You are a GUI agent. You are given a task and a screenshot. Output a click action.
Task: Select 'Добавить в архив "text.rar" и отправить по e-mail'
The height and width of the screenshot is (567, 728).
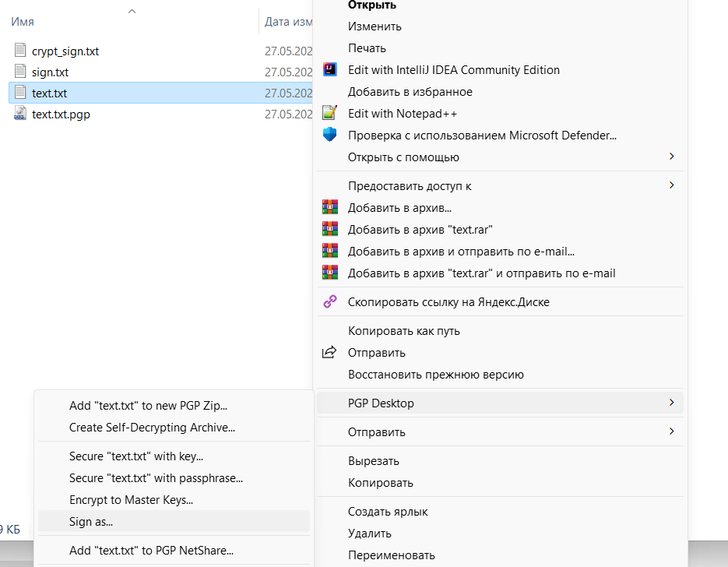(x=500, y=273)
